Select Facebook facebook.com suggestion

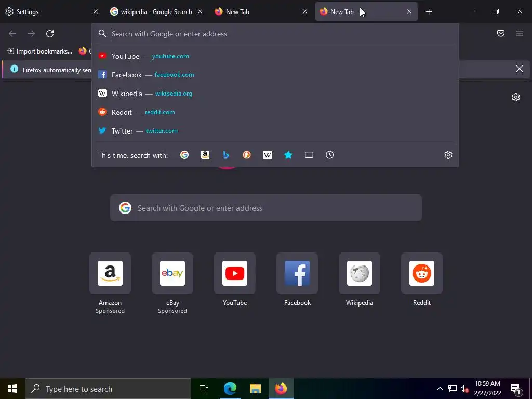pyautogui.click(x=275, y=75)
